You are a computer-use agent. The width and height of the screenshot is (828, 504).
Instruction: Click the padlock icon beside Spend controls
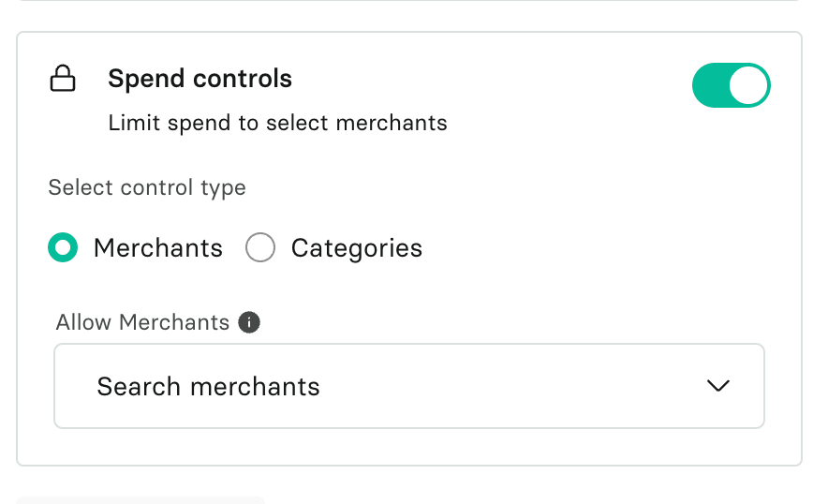point(63,80)
